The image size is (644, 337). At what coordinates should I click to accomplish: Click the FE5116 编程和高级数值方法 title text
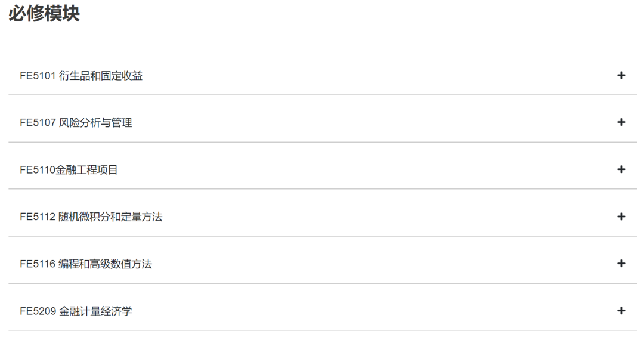[x=86, y=264]
